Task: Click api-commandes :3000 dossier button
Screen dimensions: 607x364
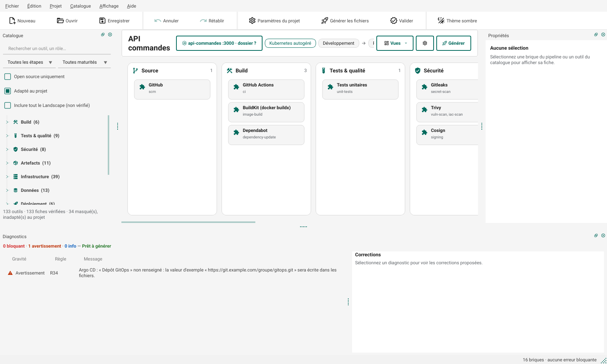Action: pyautogui.click(x=219, y=43)
